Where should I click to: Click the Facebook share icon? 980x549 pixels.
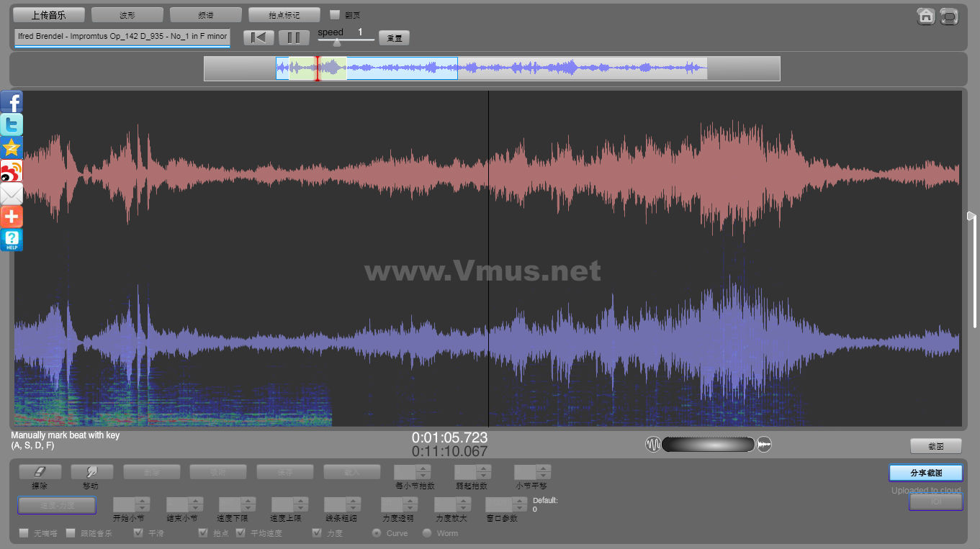[x=12, y=102]
